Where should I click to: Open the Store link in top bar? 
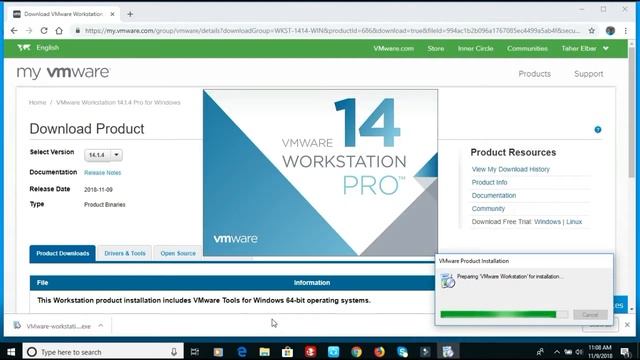(x=436, y=48)
